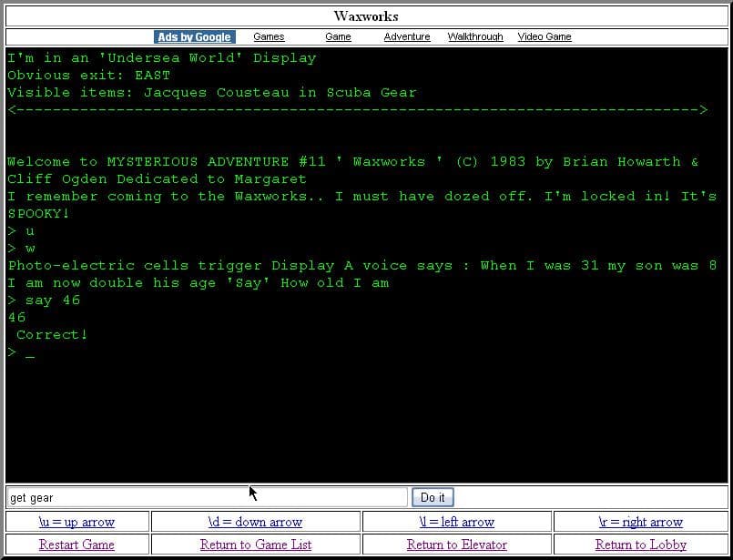Go back via Return to Game List

click(256, 545)
